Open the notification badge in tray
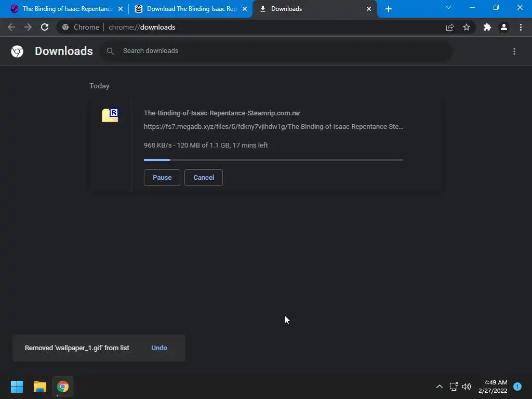The image size is (532, 399). tap(517, 387)
